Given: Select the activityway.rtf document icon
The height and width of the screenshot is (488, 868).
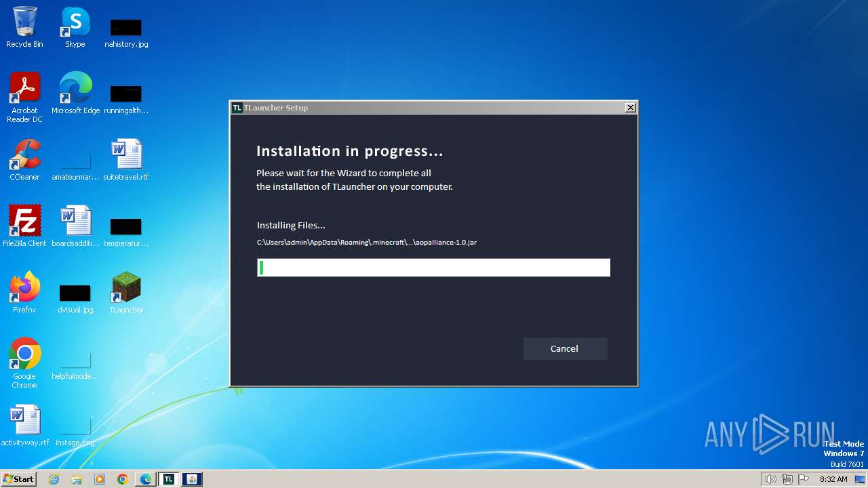Looking at the screenshot, I should (24, 426).
